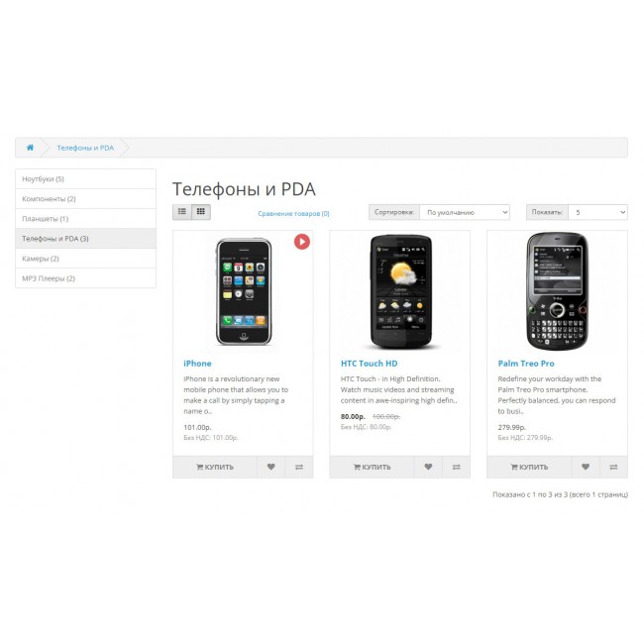644x644 pixels.
Task: Add iPhone to wish list heart icon
Action: click(x=271, y=467)
